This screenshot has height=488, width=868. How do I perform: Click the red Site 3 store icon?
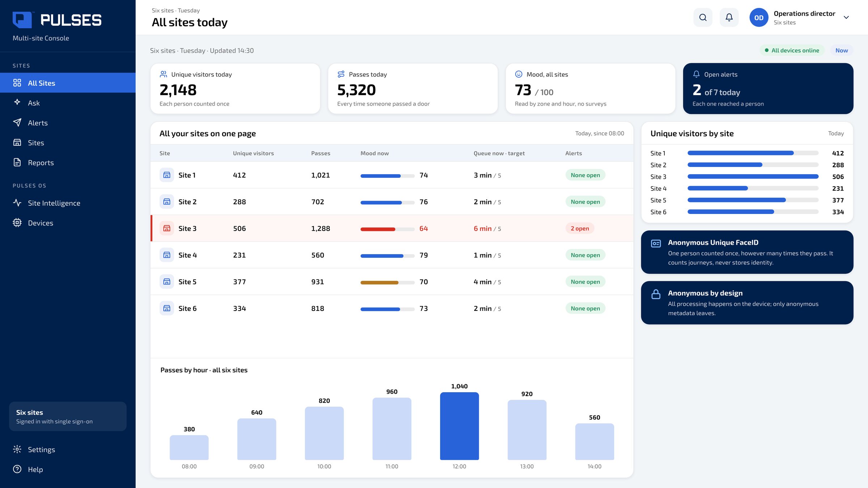(x=167, y=228)
